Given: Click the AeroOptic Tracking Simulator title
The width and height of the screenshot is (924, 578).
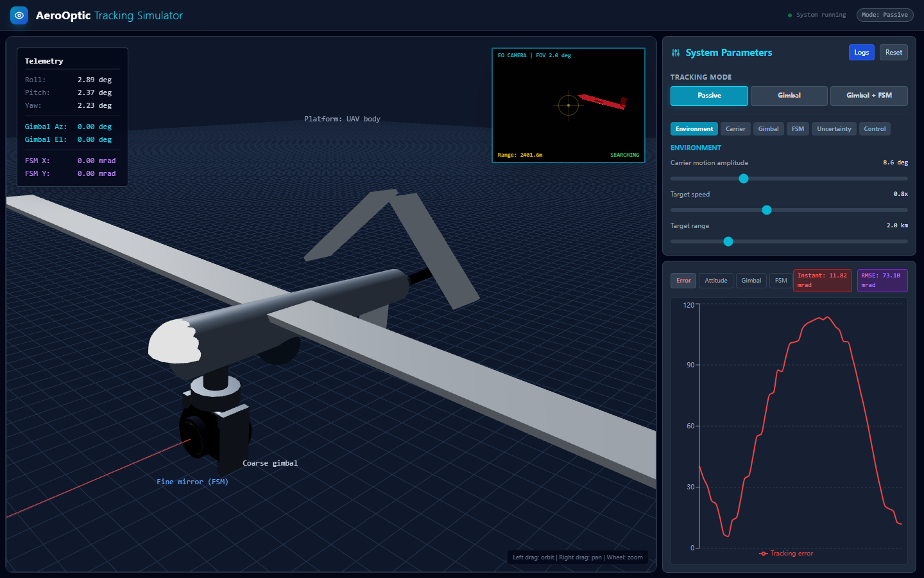Looking at the screenshot, I should click(109, 15).
